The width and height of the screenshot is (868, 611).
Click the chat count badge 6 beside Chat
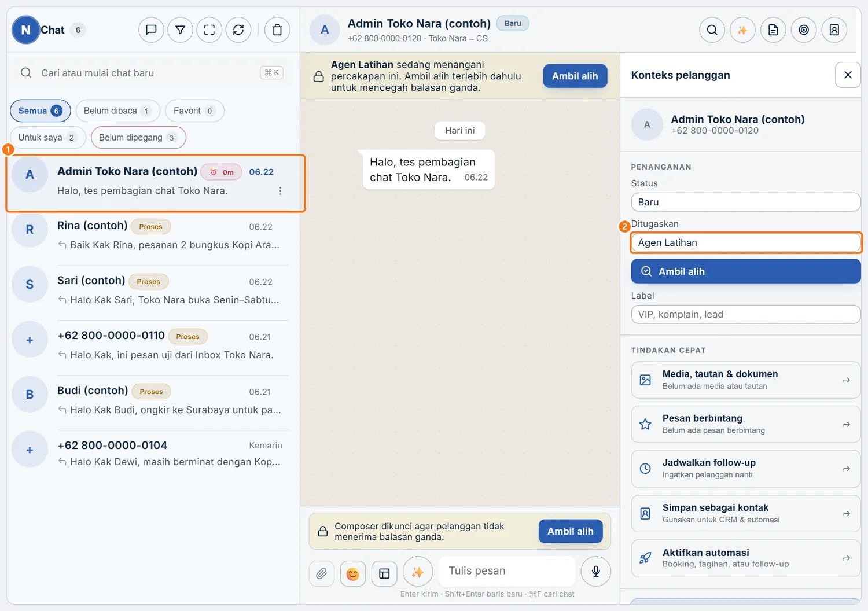click(78, 30)
